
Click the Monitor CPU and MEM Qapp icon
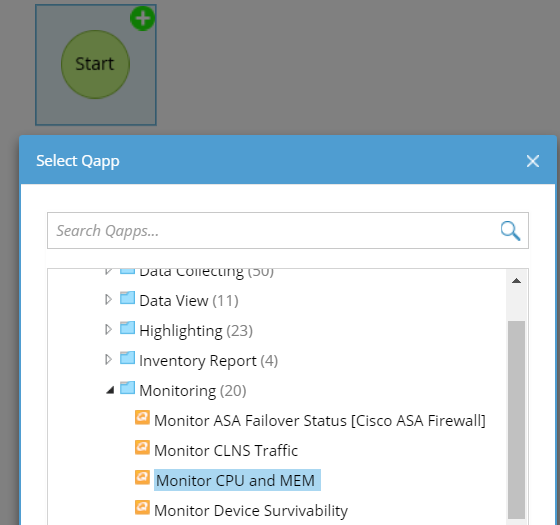pos(142,478)
